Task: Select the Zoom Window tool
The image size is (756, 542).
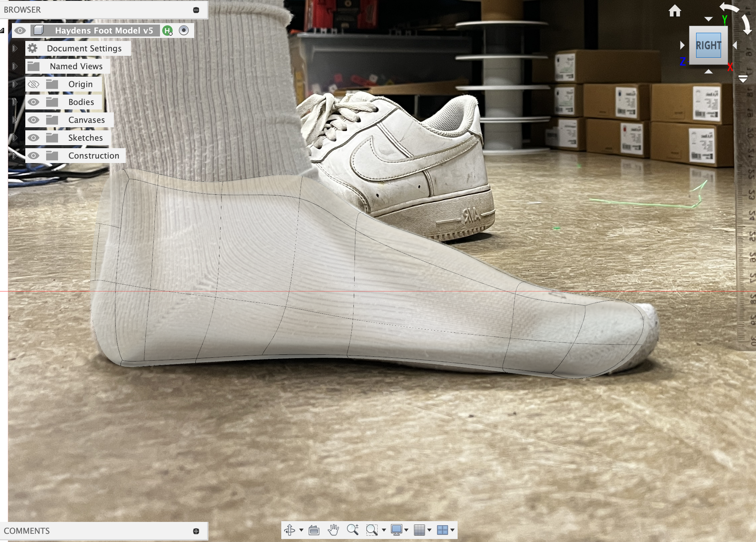Action: click(x=372, y=530)
